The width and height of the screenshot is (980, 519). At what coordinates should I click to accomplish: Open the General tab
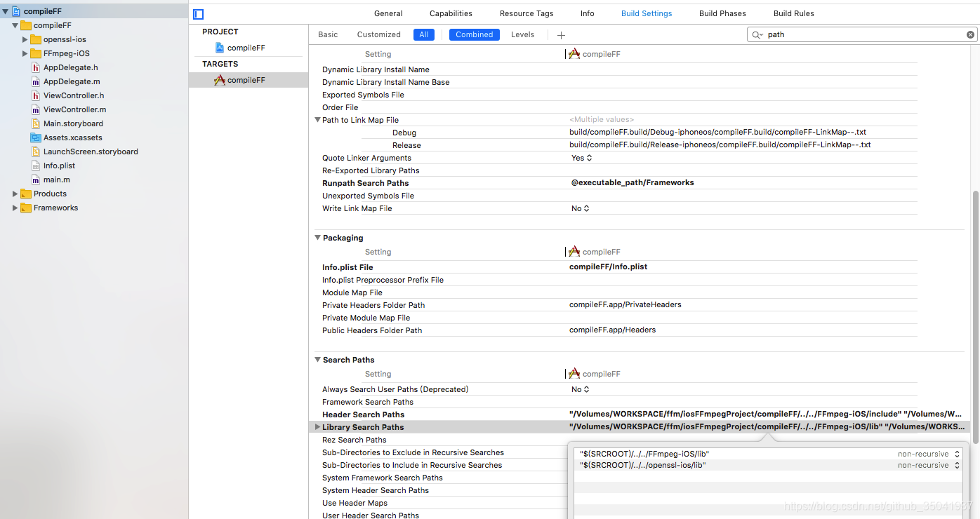click(x=388, y=13)
